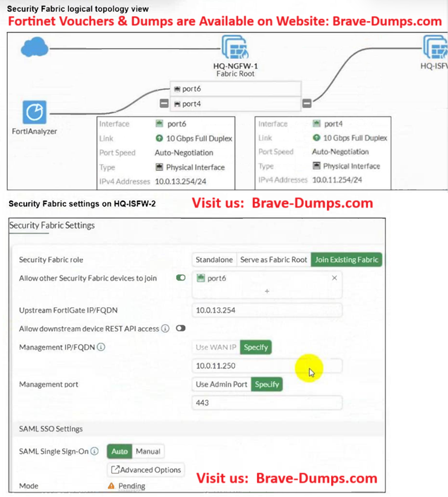Remove port6 using the X button
Image resolution: width=448 pixels, height=497 pixels.
point(335,278)
